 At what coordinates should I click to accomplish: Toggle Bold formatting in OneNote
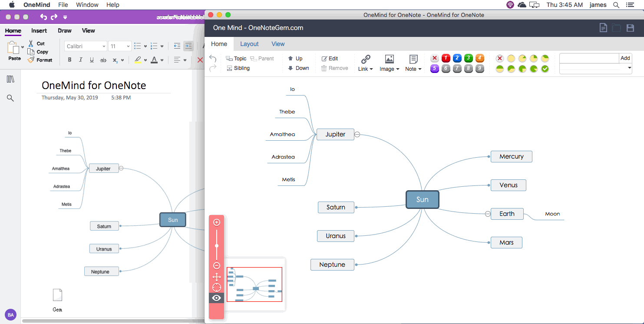[69, 60]
